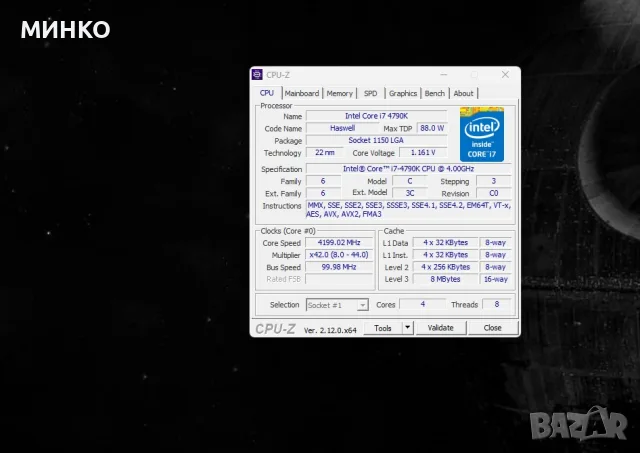This screenshot has height=453, width=640.
Task: Click the Name field Intel Core i7 4790K
Action: click(376, 116)
